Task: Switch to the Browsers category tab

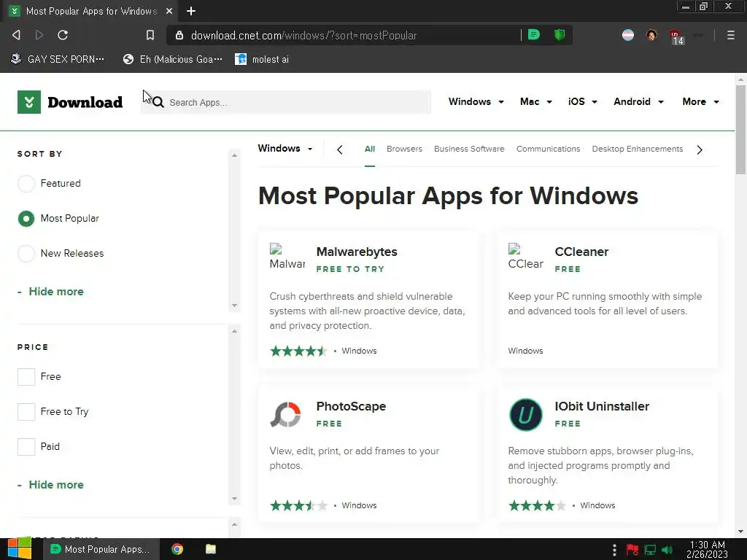Action: pos(404,149)
